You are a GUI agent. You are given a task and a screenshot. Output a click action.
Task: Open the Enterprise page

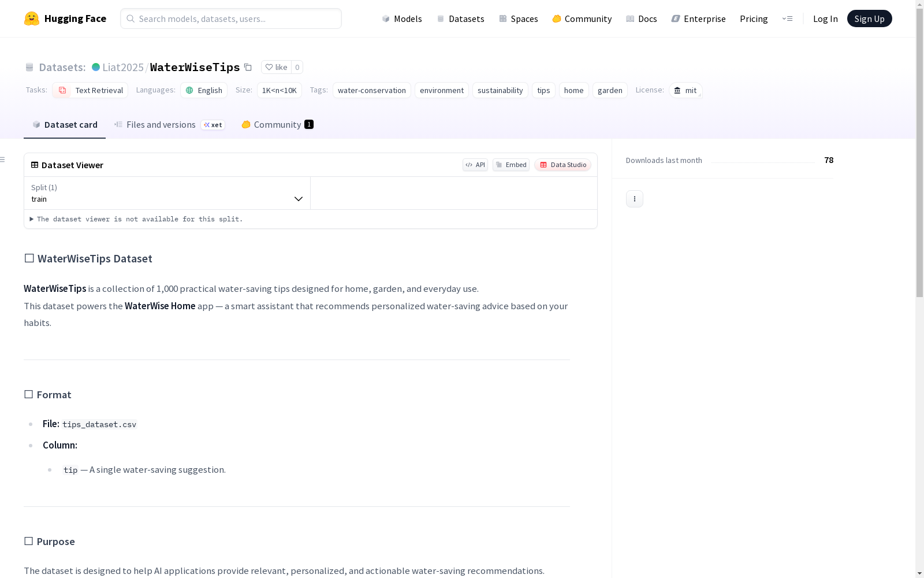[x=699, y=18]
